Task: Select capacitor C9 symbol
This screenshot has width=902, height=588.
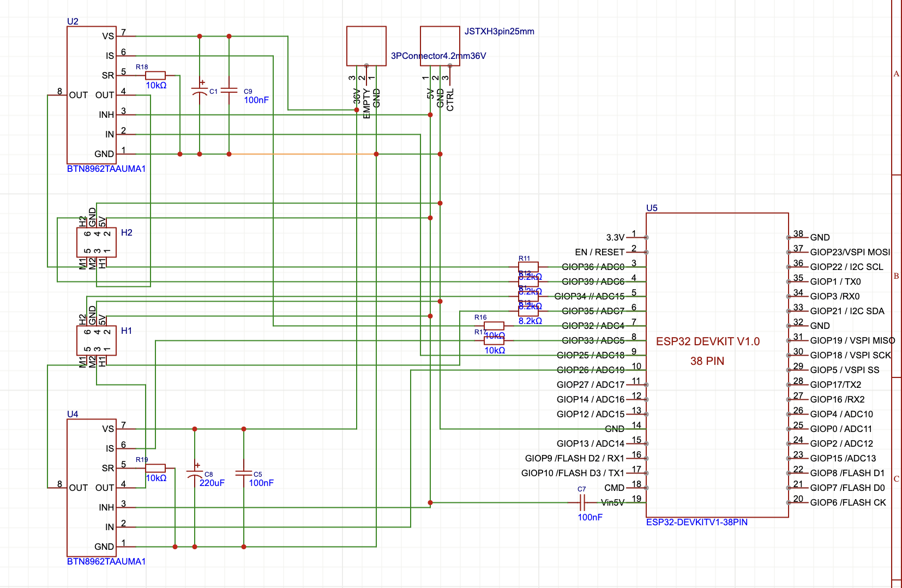Action: click(x=229, y=90)
